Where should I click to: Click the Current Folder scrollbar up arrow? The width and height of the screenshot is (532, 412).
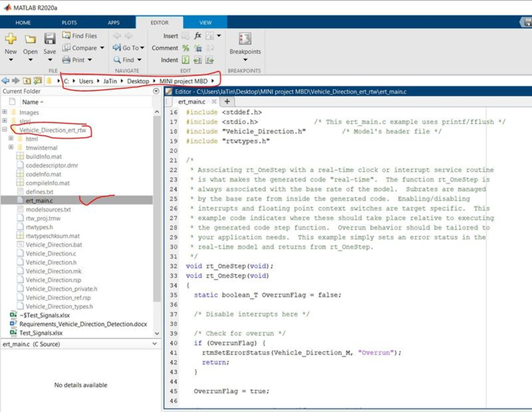pos(157,111)
